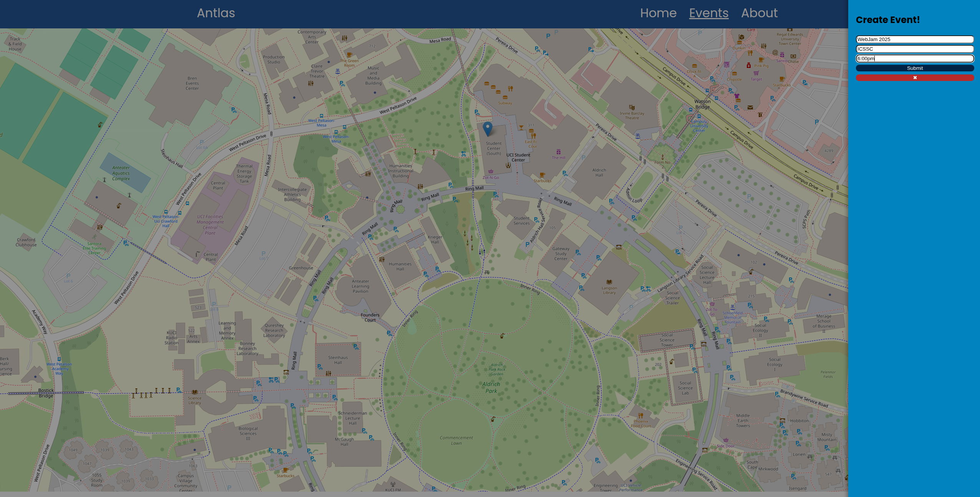Click the Pink Pig coffee cup icon

coord(761,59)
